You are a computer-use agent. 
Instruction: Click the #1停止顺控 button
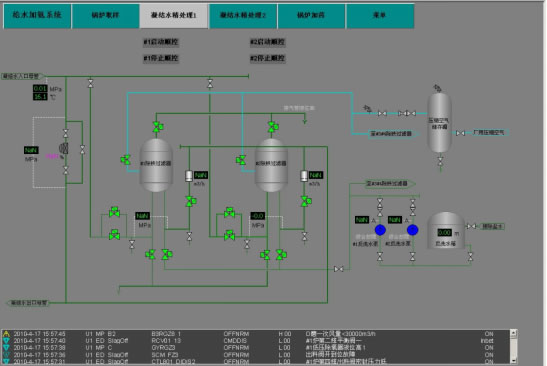pos(161,58)
